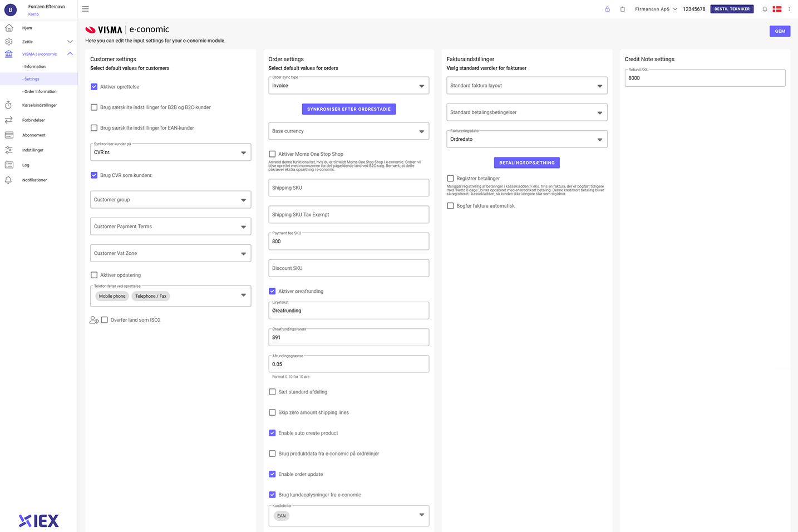Click the Hjem home icon in sidebar
This screenshot has width=798, height=532.
click(x=9, y=28)
